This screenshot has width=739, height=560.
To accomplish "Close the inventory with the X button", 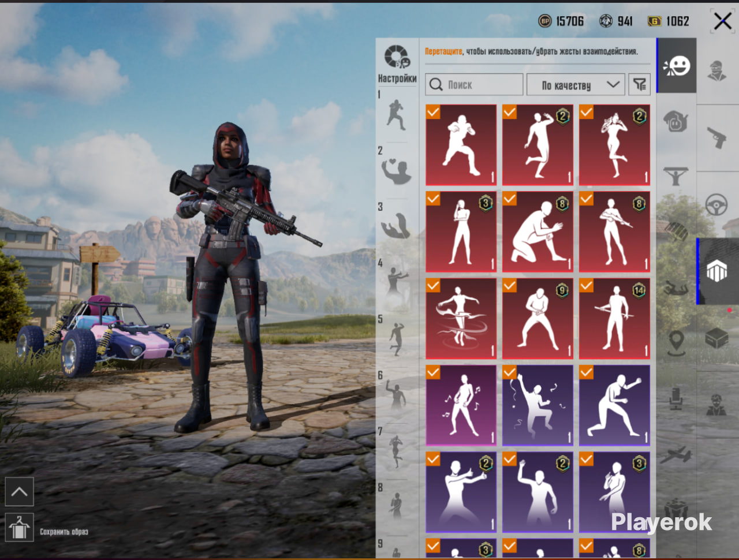I will point(722,21).
